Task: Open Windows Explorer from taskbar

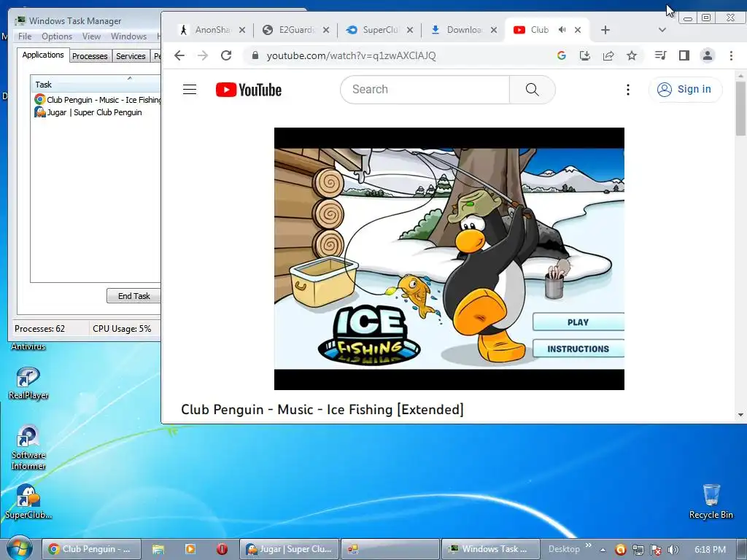Action: (x=158, y=549)
